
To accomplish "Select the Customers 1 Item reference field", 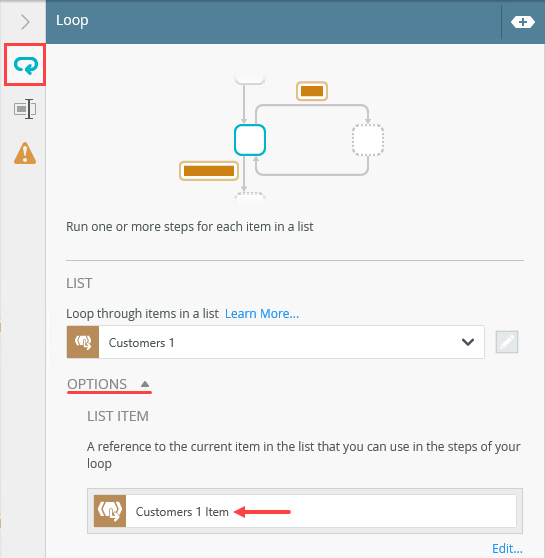I will click(305, 511).
